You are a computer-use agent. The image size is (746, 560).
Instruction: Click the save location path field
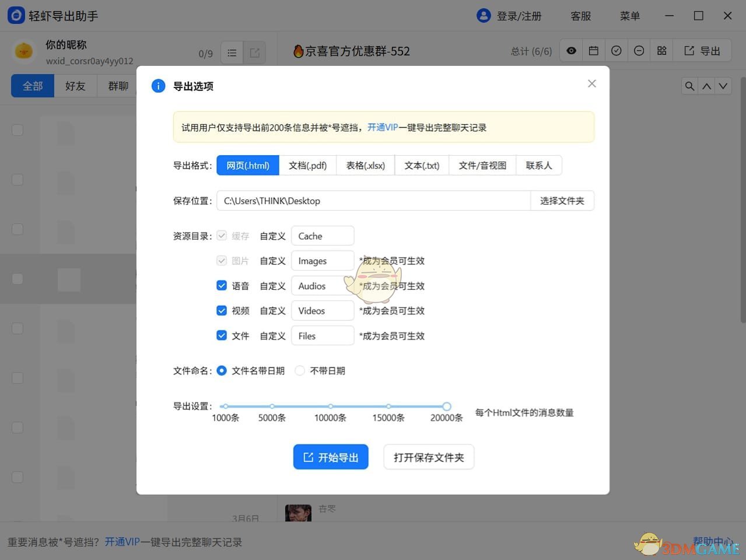pyautogui.click(x=373, y=201)
